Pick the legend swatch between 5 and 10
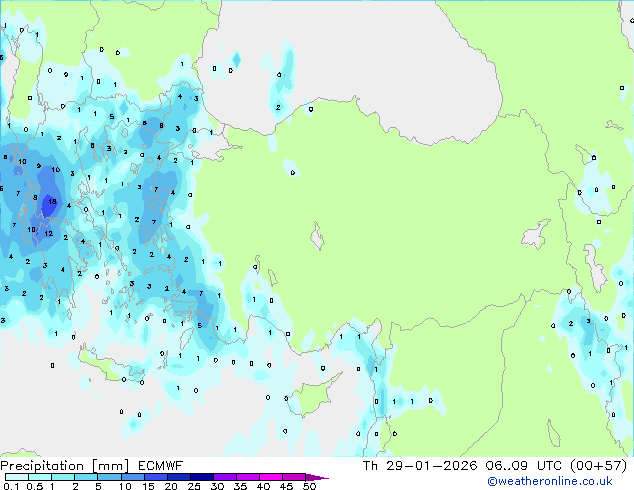The width and height of the screenshot is (634, 490). [x=110, y=477]
